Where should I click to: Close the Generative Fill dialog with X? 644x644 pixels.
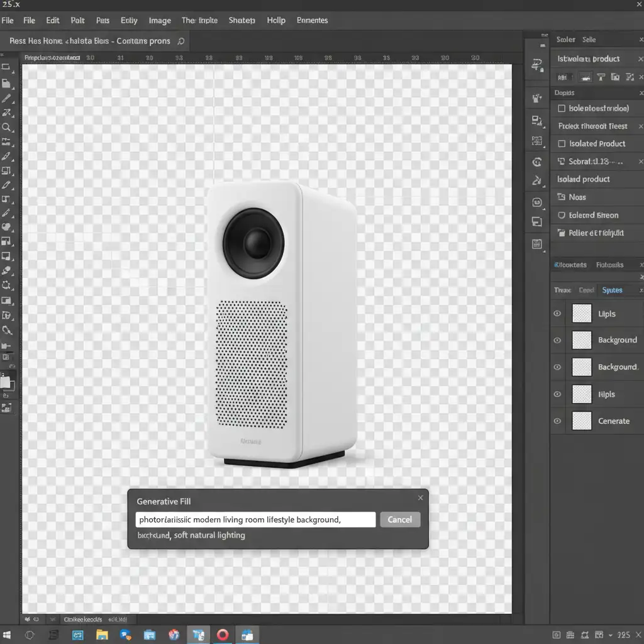[x=420, y=498]
